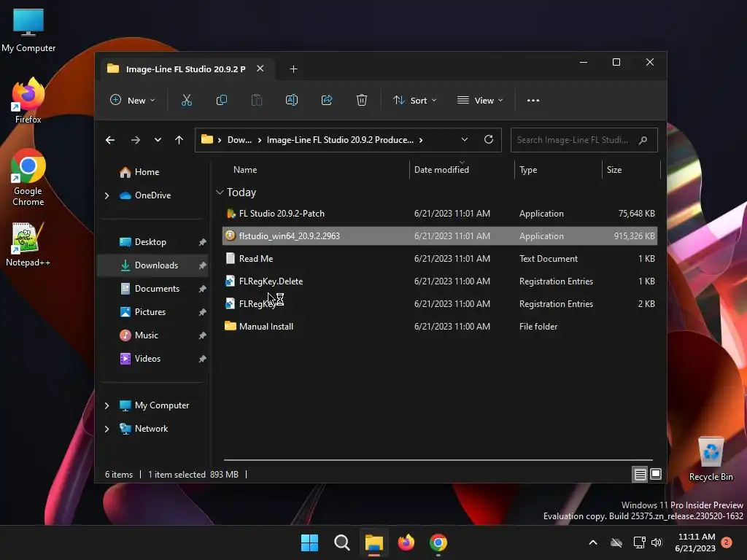Click File Explorer in the taskbar
The image size is (747, 560).
tap(374, 542)
